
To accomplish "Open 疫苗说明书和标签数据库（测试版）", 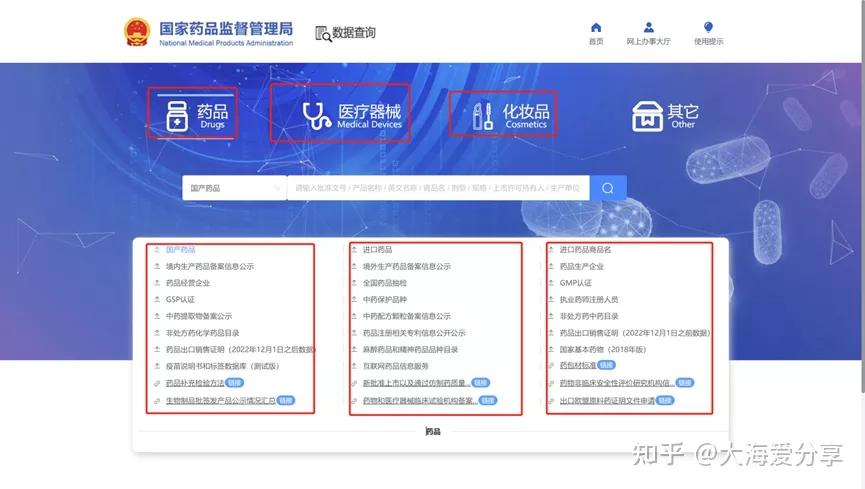I will (222, 366).
